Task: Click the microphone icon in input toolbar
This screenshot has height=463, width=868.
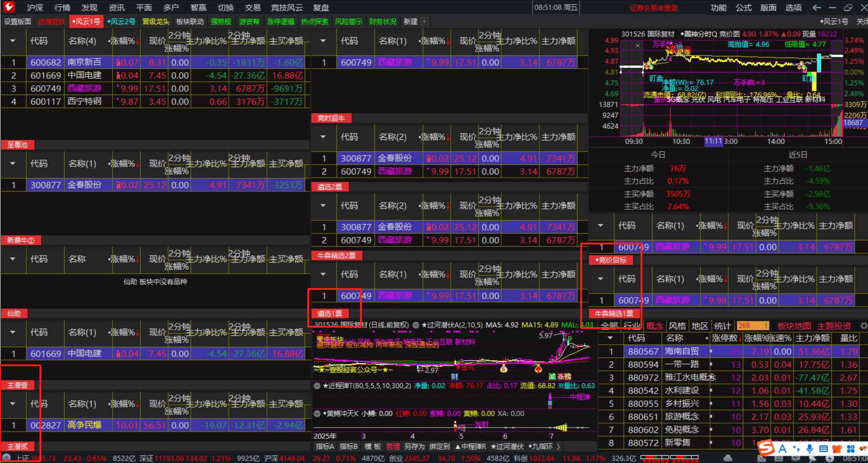Action: [809, 449]
